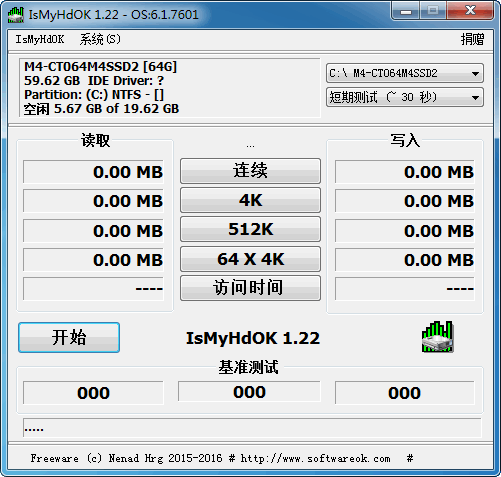
Task: Click the "空闲 5.67 GB of 19.62 GB" text
Action: click(x=101, y=109)
